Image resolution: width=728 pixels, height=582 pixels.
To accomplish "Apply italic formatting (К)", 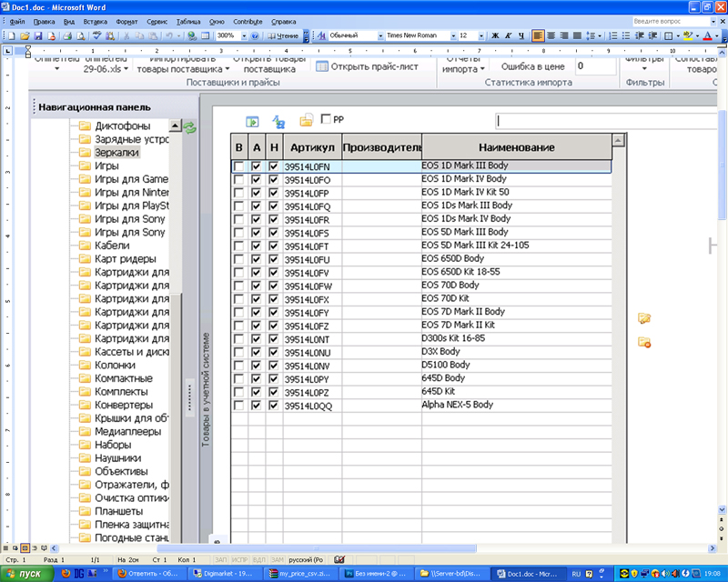I will (x=509, y=35).
